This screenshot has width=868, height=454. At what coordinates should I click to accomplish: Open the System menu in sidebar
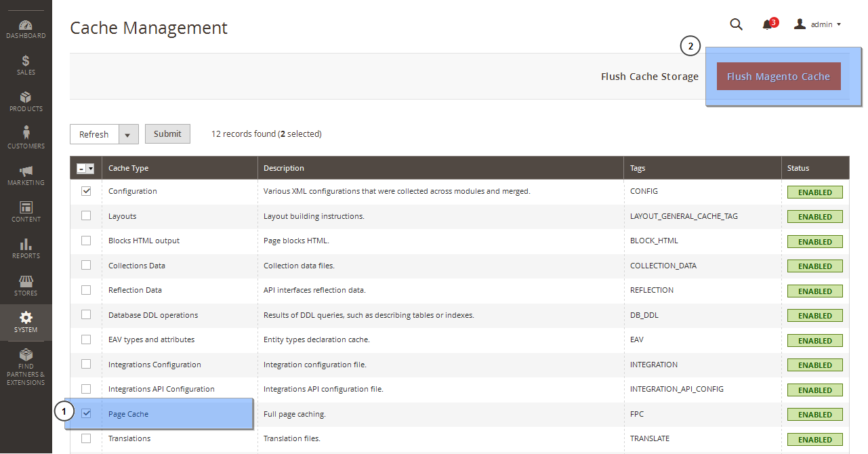[x=26, y=322]
